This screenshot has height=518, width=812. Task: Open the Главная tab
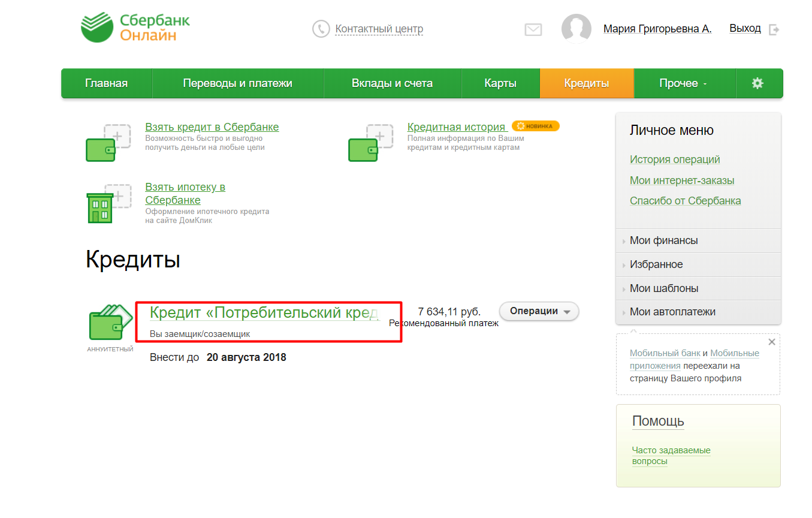pyautogui.click(x=107, y=83)
